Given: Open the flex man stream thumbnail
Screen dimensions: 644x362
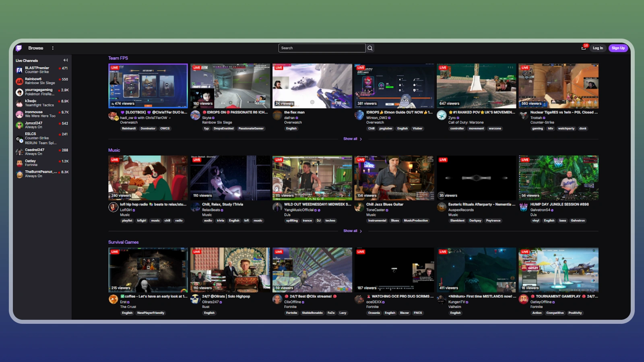Looking at the screenshot, I should click(312, 86).
